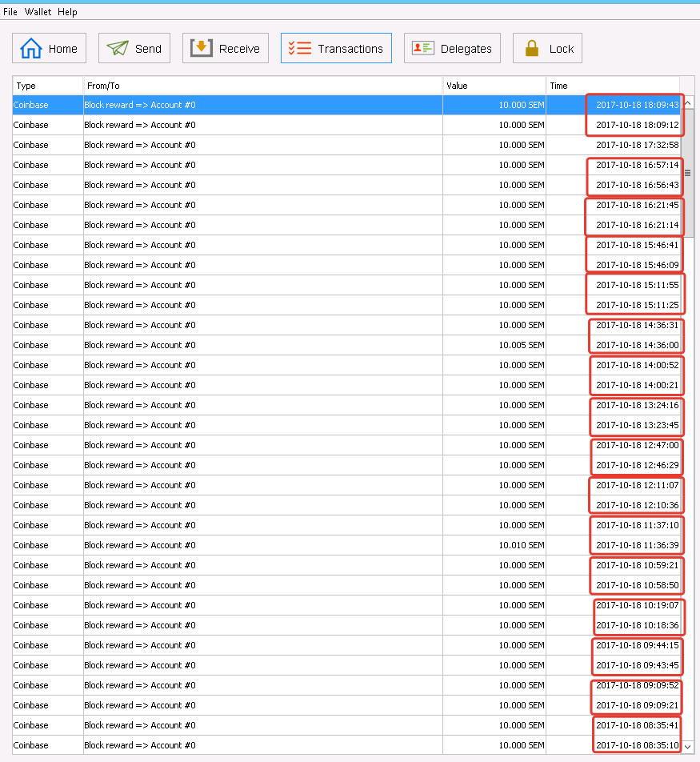The image size is (700, 762).
Task: Select the transaction at 2017-10-18 10:19:07
Action: 346,605
